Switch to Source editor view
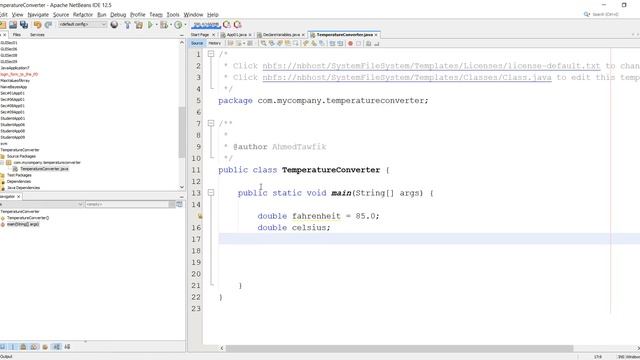This screenshot has width=640, height=360. [197, 43]
